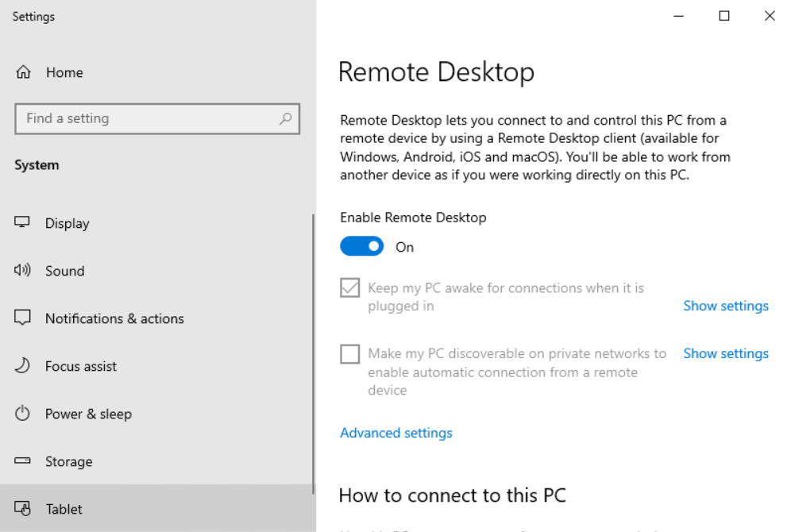This screenshot has width=791, height=532.
Task: Click the How to connect to this PC heading
Action: pos(453,495)
